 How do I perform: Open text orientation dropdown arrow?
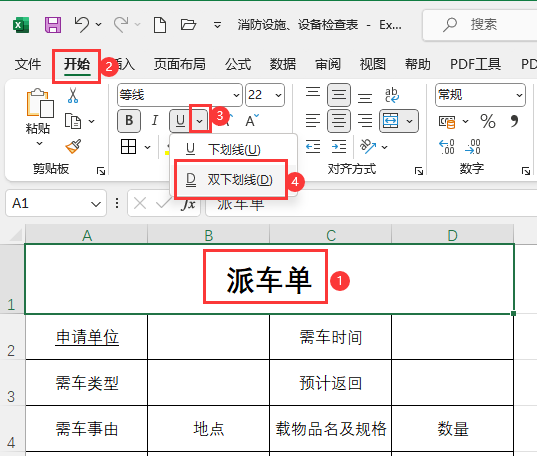[x=385, y=147]
